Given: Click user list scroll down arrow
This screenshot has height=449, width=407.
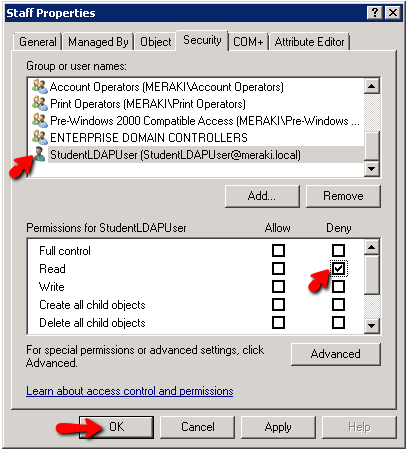Looking at the screenshot, I should (x=372, y=168).
